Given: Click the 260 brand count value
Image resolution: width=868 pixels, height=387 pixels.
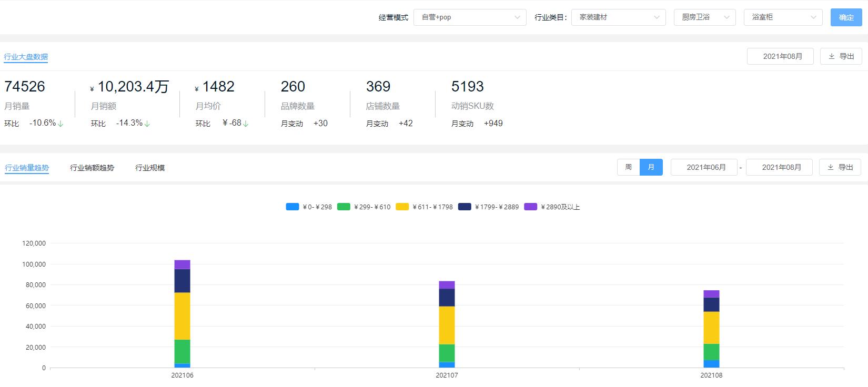Looking at the screenshot, I should [293, 86].
